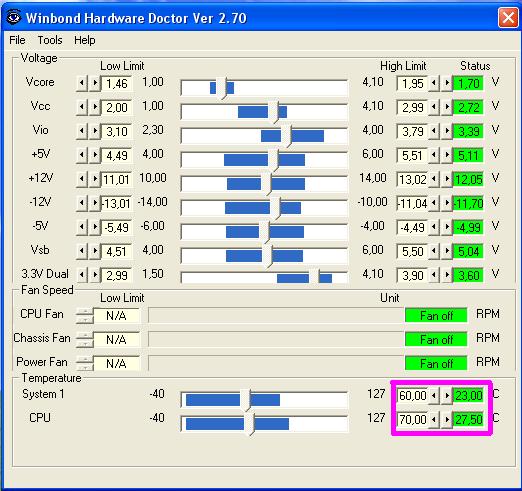Click the Vsb status value 5,04

(x=468, y=251)
